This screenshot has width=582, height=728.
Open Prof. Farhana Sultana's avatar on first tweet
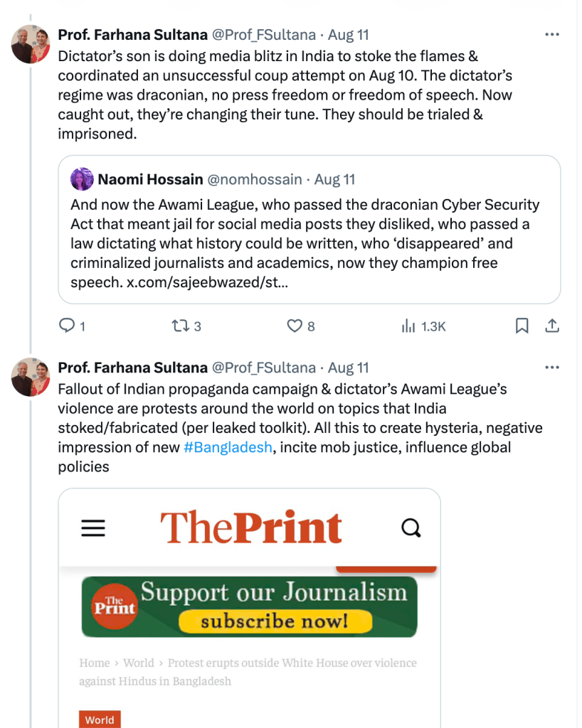[31, 44]
